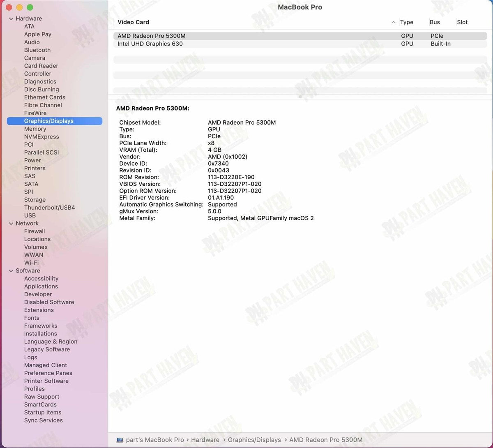This screenshot has width=493, height=448.
Task: Click the VBIOS Version value 113-D32207P1-020
Action: tap(235, 184)
